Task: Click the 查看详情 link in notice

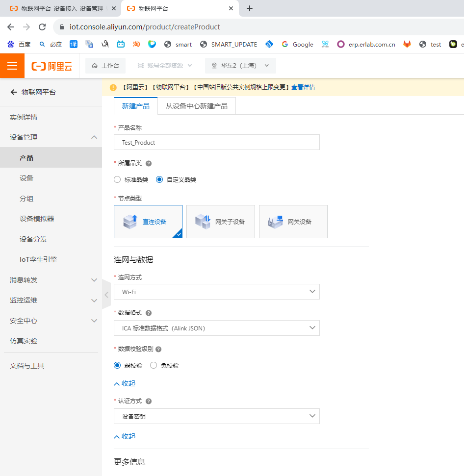Action: tap(303, 87)
